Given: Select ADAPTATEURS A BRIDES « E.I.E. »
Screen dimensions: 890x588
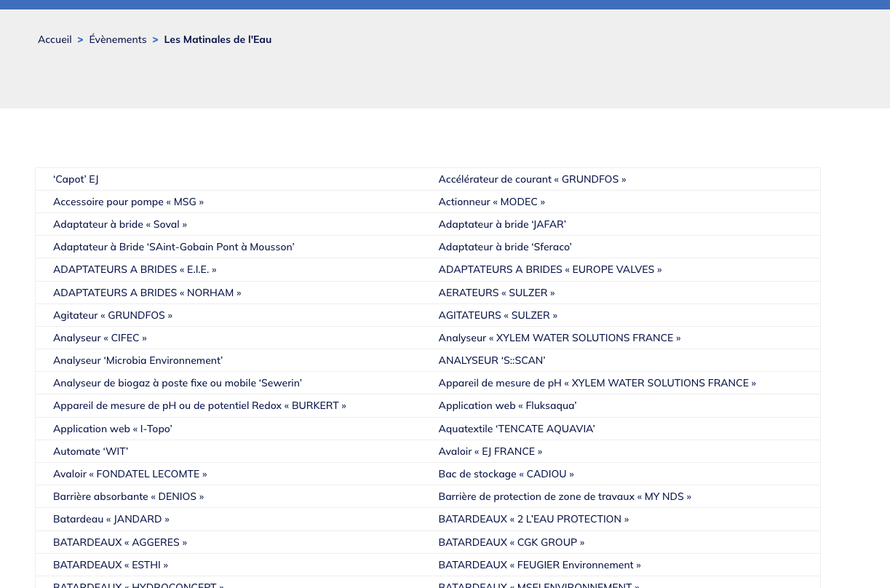Looking at the screenshot, I should pyautogui.click(x=135, y=269).
